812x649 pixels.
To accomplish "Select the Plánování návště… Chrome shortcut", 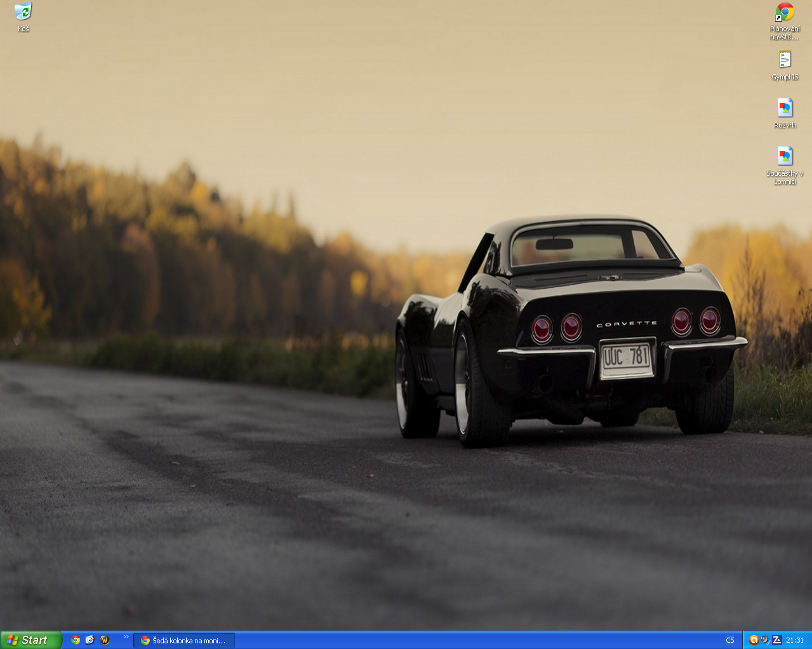I will [x=785, y=21].
